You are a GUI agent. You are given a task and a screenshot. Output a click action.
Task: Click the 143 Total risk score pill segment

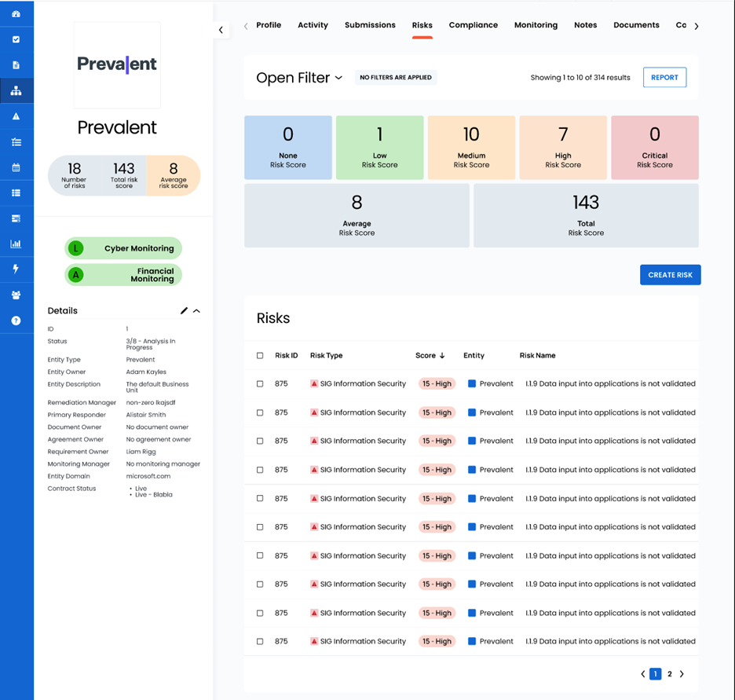[x=124, y=175]
